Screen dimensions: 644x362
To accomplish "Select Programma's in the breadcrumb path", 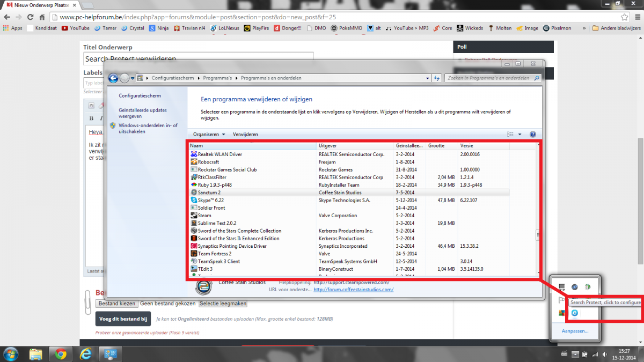I will click(217, 78).
